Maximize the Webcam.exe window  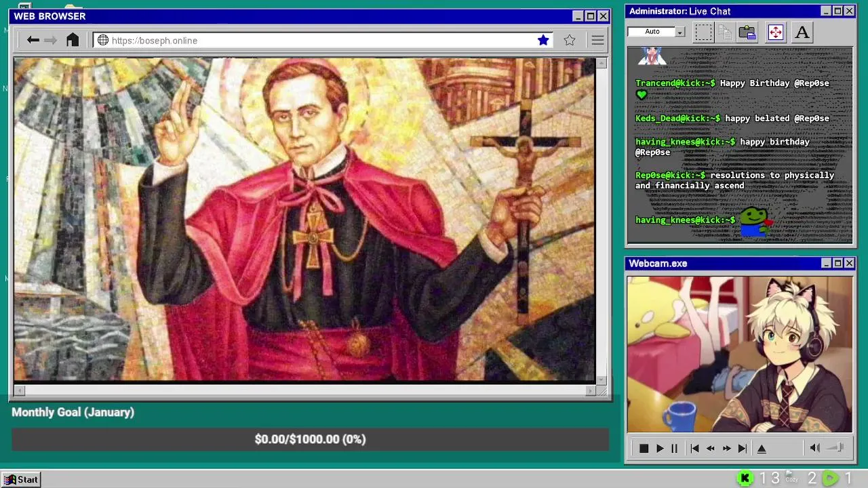click(837, 263)
